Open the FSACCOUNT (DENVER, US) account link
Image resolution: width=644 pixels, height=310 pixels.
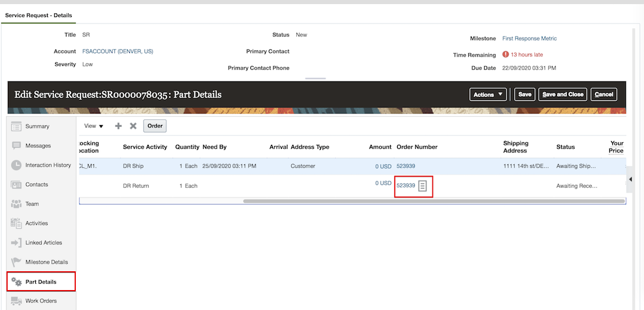click(x=118, y=52)
